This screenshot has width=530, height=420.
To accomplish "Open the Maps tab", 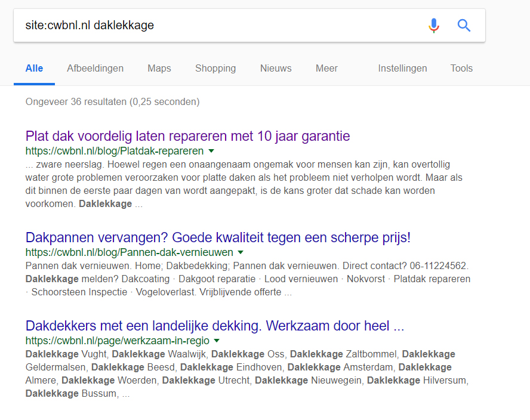I will coord(159,68).
